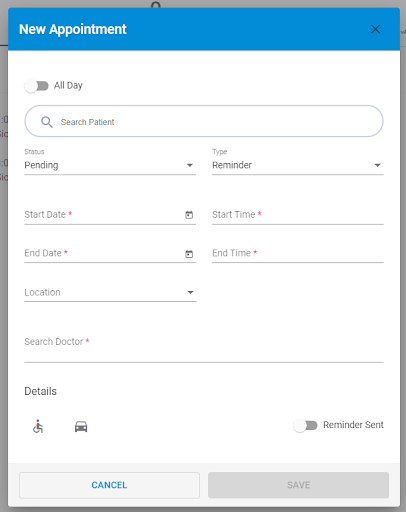Toggle the All Day switch
The image size is (406, 512).
coord(36,86)
